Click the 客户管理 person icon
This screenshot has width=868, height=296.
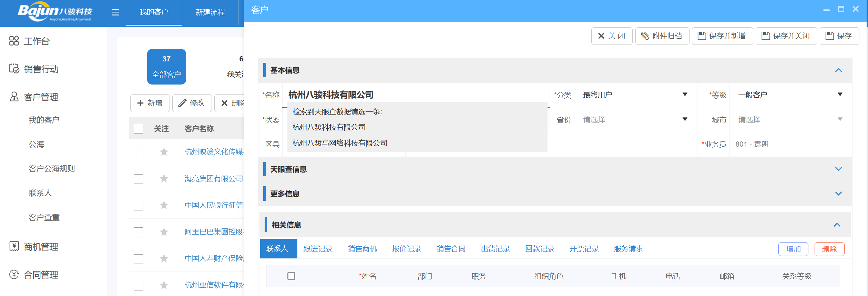tap(14, 97)
